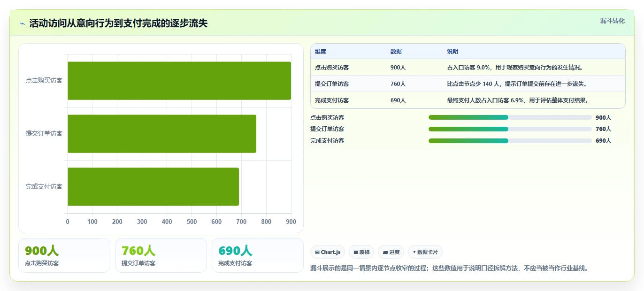Click the page title 活动访问从意向行为到支付完成的逐步流失
This screenshot has width=644, height=291.
(118, 23)
